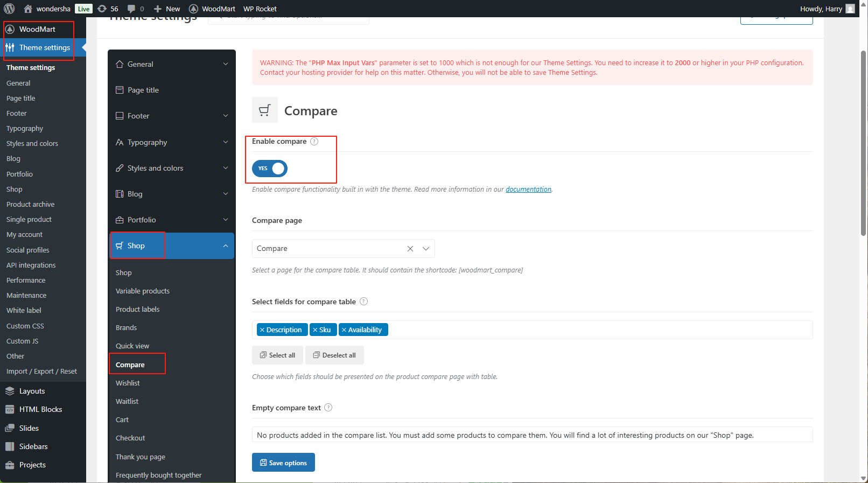Click the Page title icon in options panel

120,90
